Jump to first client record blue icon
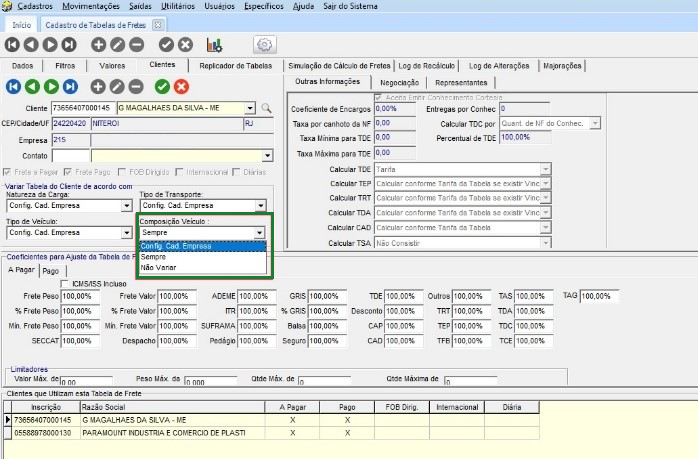This screenshot has width=698, height=459. click(x=14, y=86)
